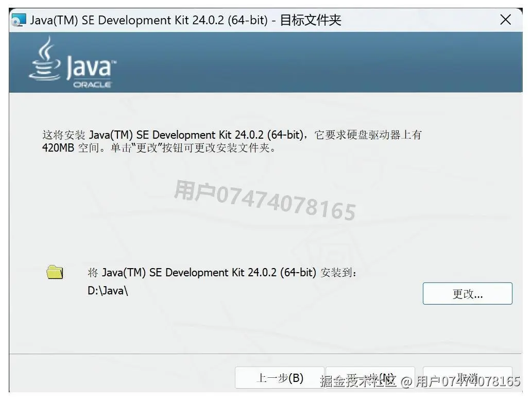Click the yellow destination folder icon
Screen dimensions: 532x400
point(55,272)
